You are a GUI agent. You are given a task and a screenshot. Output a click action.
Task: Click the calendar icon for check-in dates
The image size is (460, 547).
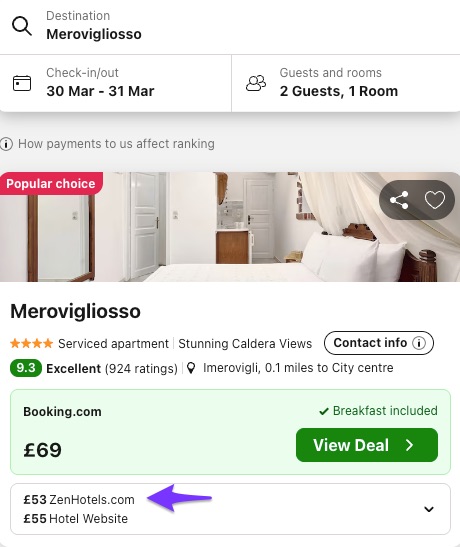coord(22,83)
